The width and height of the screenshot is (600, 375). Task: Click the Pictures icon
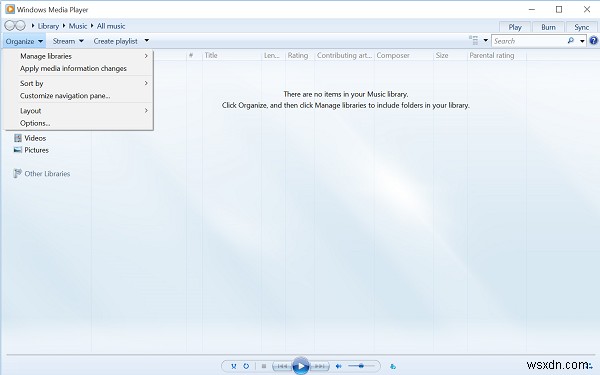[18, 150]
